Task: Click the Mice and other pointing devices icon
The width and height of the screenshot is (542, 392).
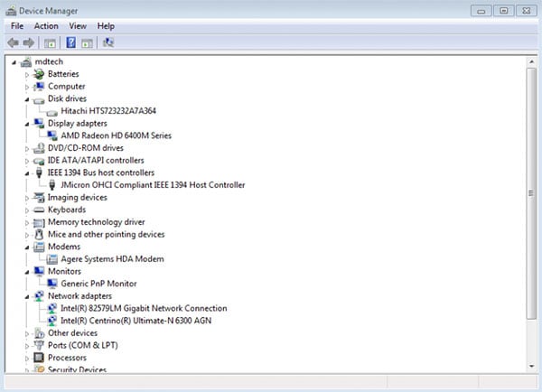Action: (x=39, y=234)
